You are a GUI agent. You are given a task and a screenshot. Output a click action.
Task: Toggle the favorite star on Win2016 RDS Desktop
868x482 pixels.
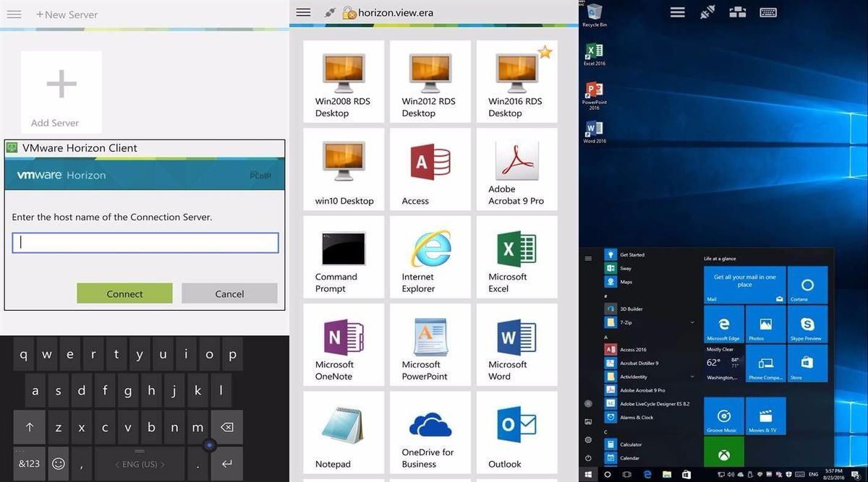(x=545, y=51)
